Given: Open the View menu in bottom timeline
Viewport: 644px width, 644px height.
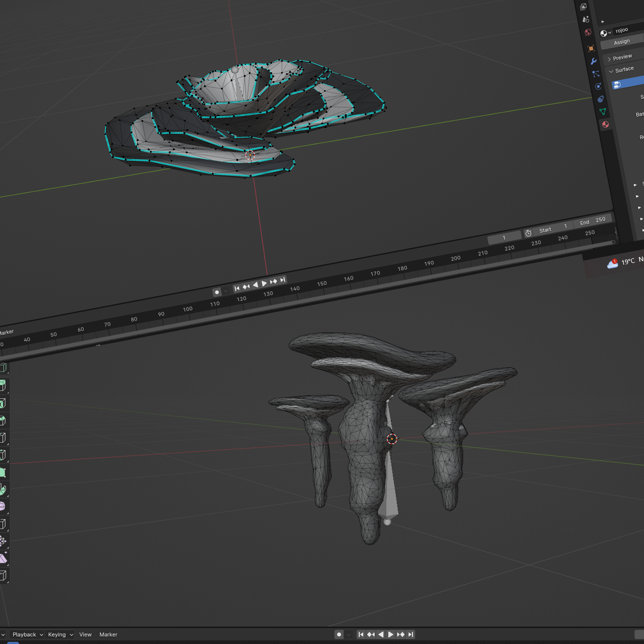Looking at the screenshot, I should 85,634.
